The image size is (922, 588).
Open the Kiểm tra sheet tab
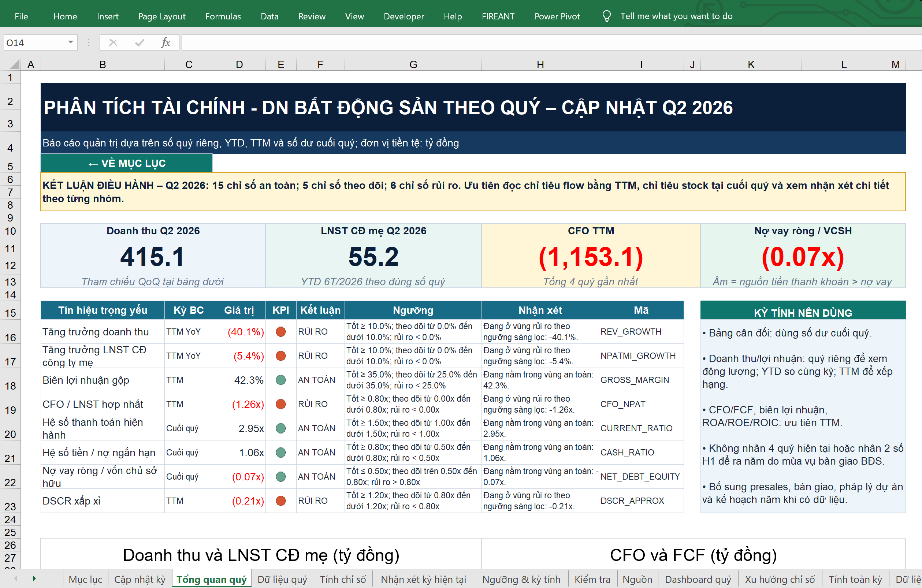pos(592,579)
